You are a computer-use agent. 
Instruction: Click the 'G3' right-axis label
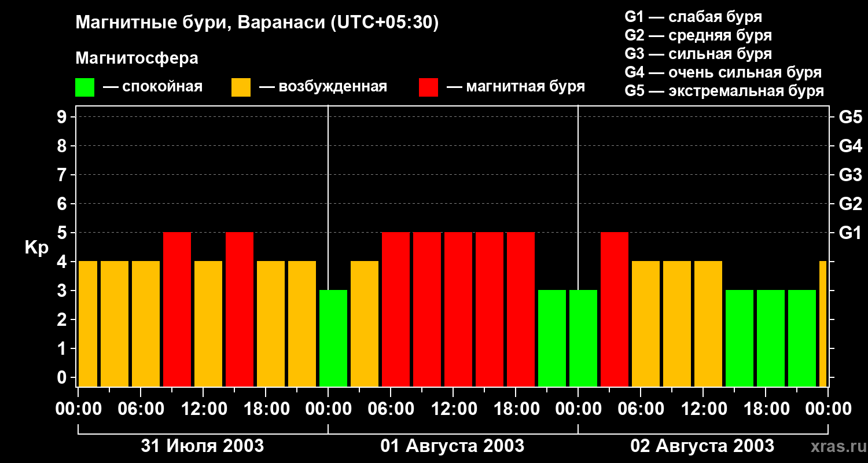tap(850, 175)
